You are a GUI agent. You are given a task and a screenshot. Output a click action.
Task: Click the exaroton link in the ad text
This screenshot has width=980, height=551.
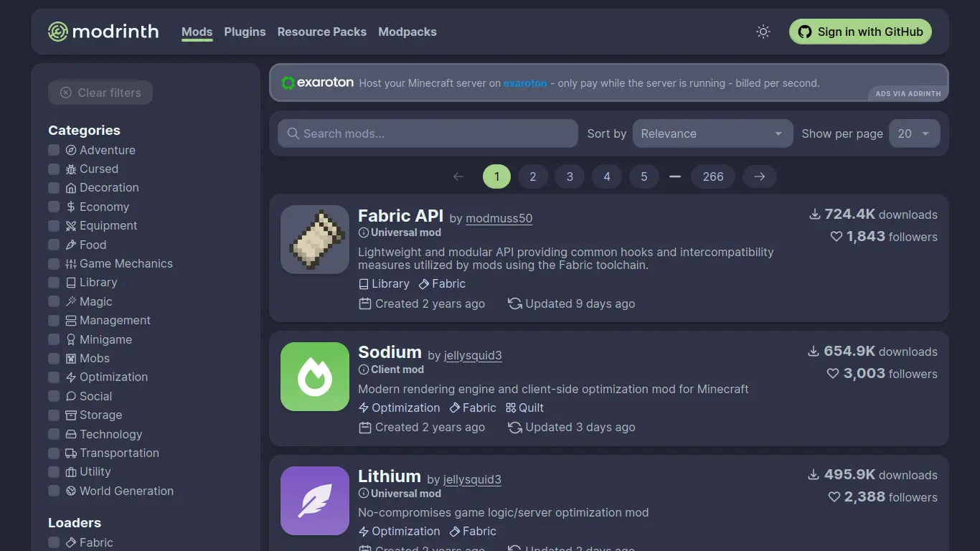525,83
